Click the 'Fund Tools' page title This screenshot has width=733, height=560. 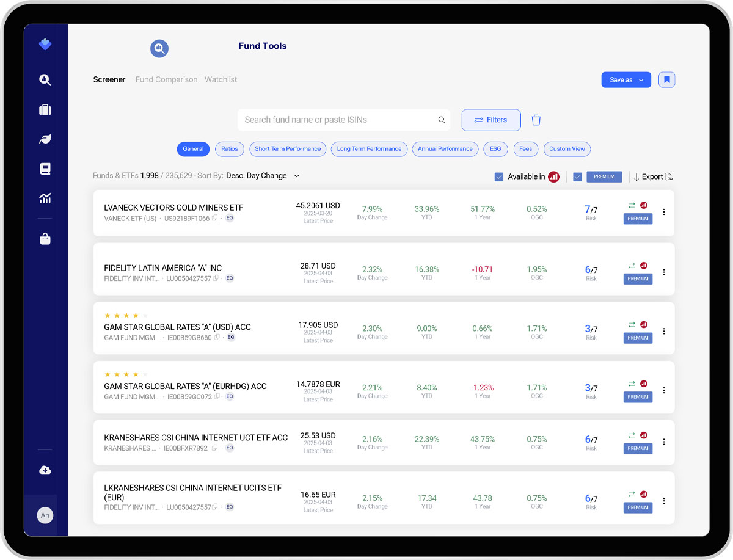pyautogui.click(x=262, y=46)
